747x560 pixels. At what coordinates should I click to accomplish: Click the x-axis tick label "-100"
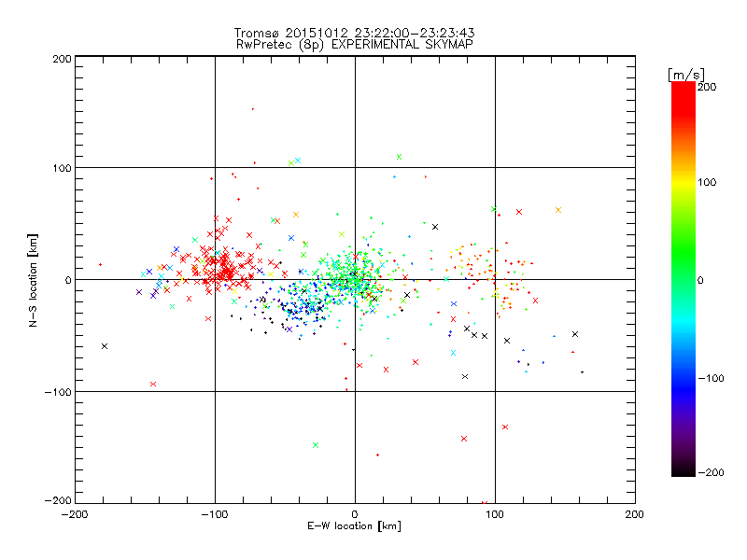215,514
